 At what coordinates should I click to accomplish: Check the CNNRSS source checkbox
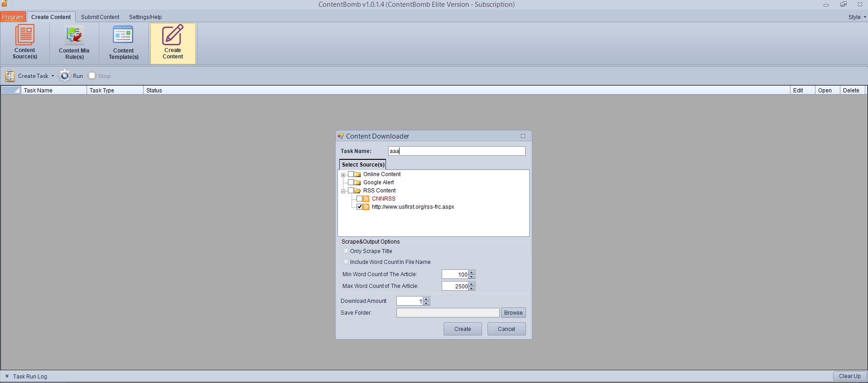(359, 199)
